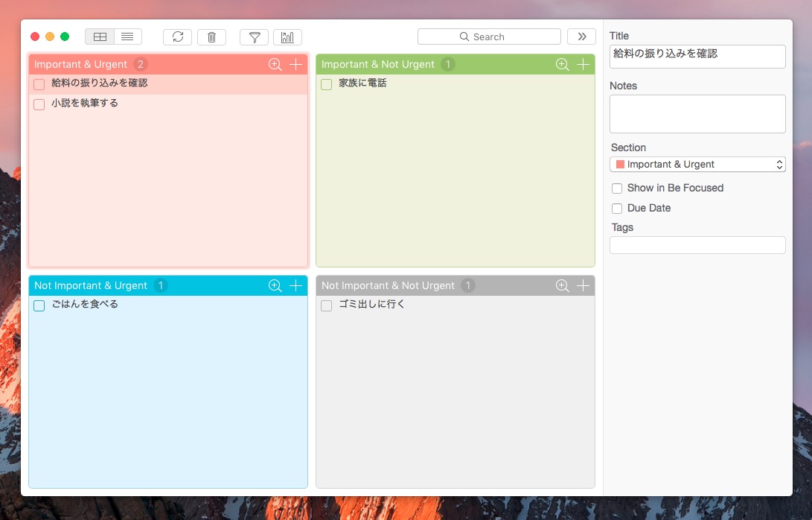Zoom into Not Important & Urgent quadrant

click(275, 285)
